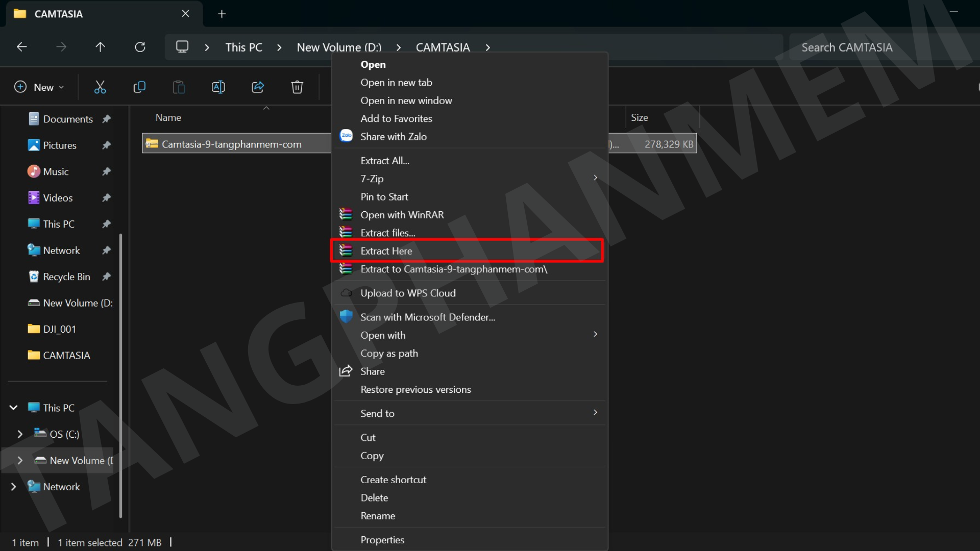Click the PC monitor icon in address bar
Viewport: 980px width, 551px height.
182,47
